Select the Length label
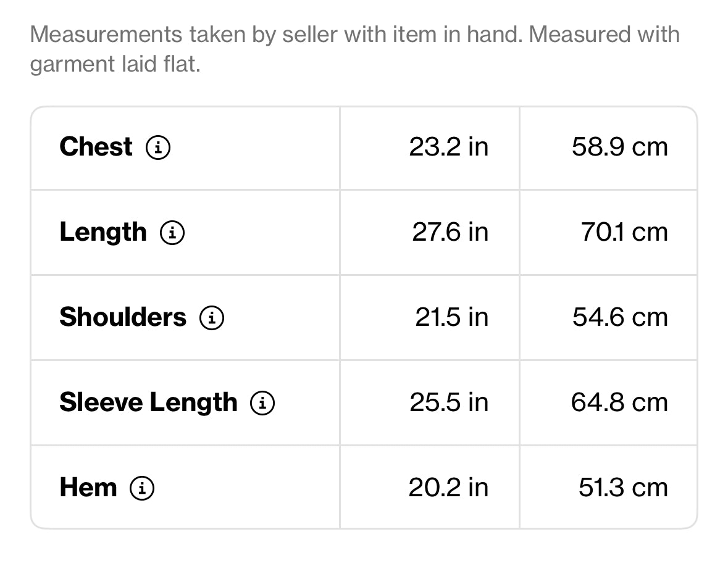Viewport: 728px width, 566px height. [x=103, y=233]
